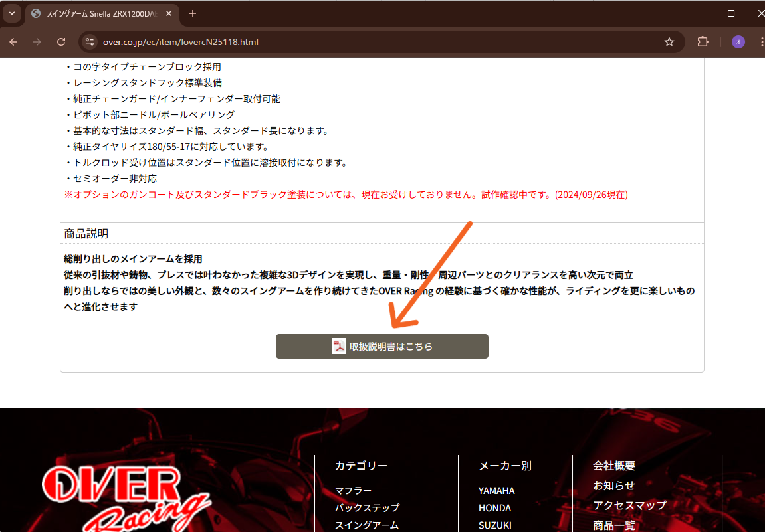Click the red ガンコート option notice text

click(346, 195)
